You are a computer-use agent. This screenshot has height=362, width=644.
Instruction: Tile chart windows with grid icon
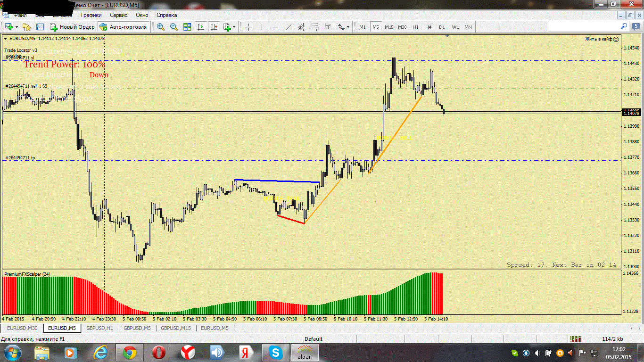click(x=187, y=27)
